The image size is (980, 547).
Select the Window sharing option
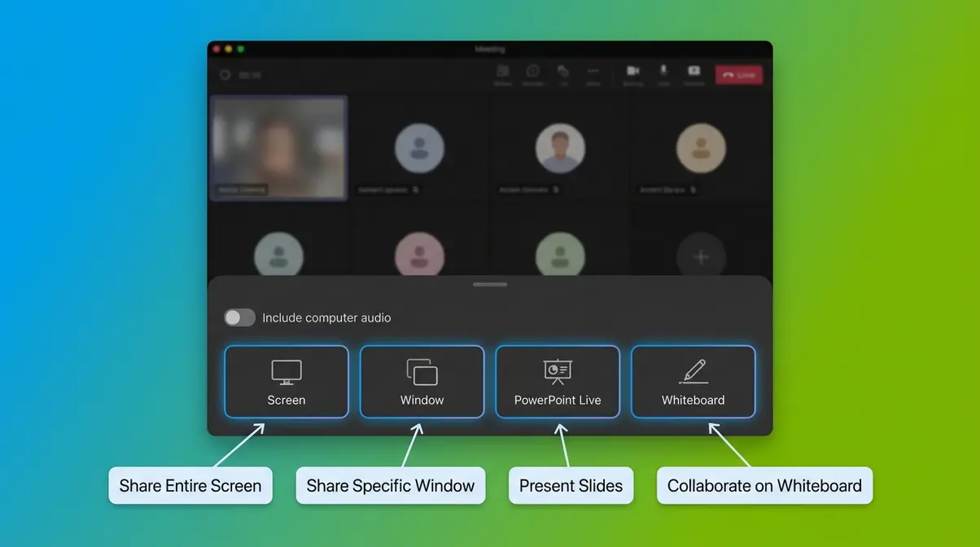422,382
